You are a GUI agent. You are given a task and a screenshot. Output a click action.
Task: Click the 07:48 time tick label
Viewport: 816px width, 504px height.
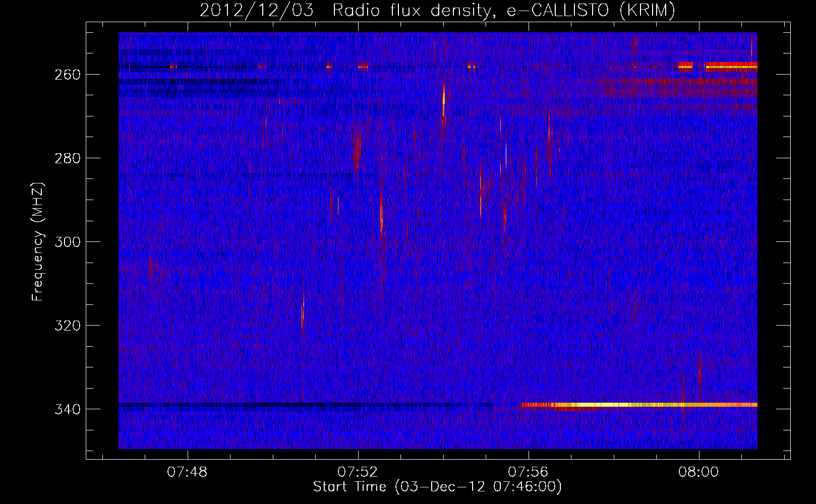click(x=187, y=472)
